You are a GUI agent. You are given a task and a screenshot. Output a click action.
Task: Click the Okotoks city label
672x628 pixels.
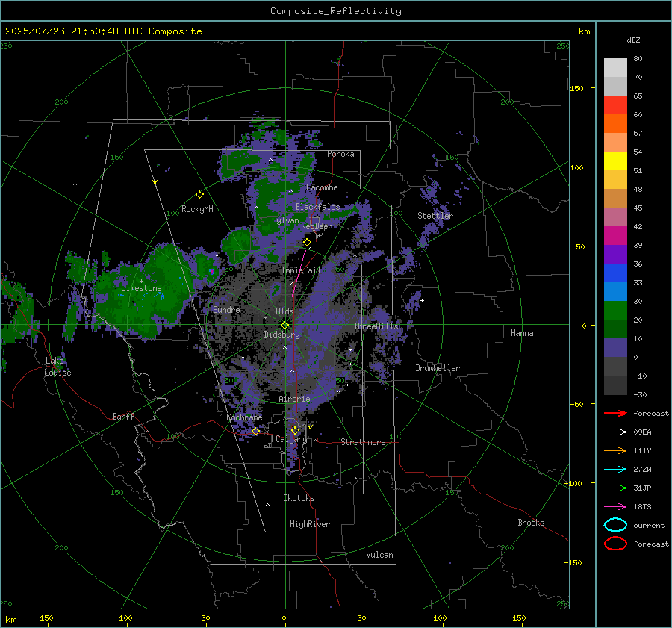(x=299, y=498)
